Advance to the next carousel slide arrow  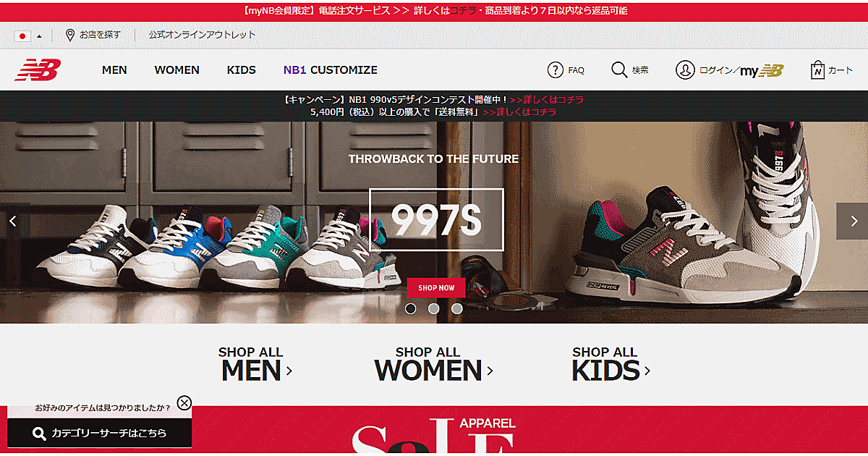pos(852,221)
